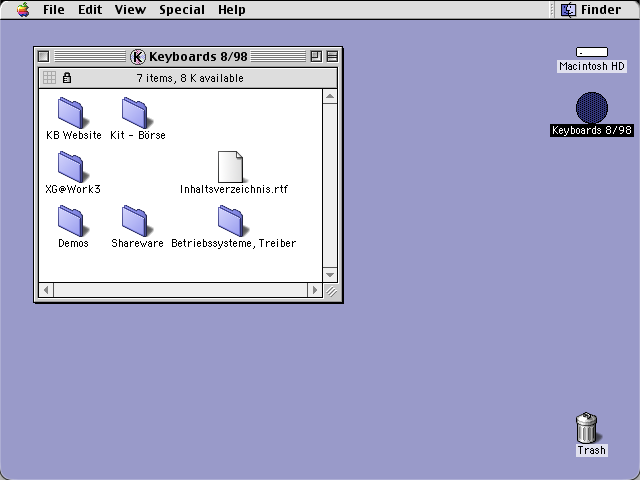The height and width of the screenshot is (480, 640).
Task: Click the "XG@Work3" label text
Action: (73, 189)
